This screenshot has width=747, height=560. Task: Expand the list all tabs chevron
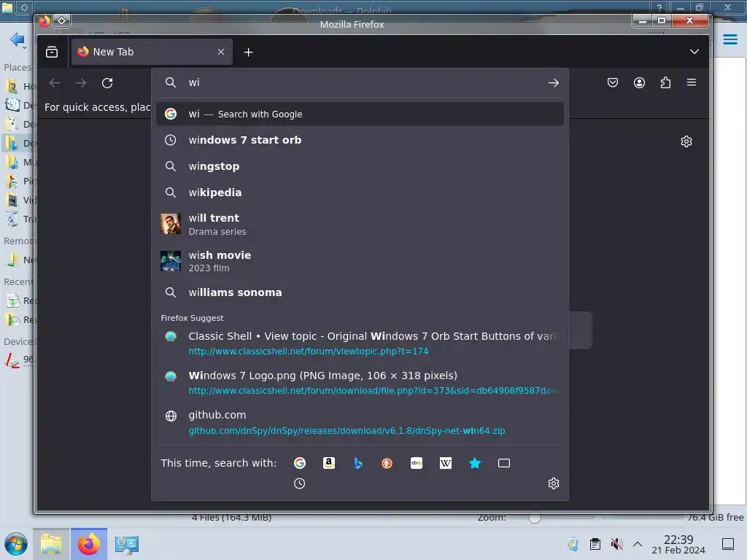(x=694, y=52)
